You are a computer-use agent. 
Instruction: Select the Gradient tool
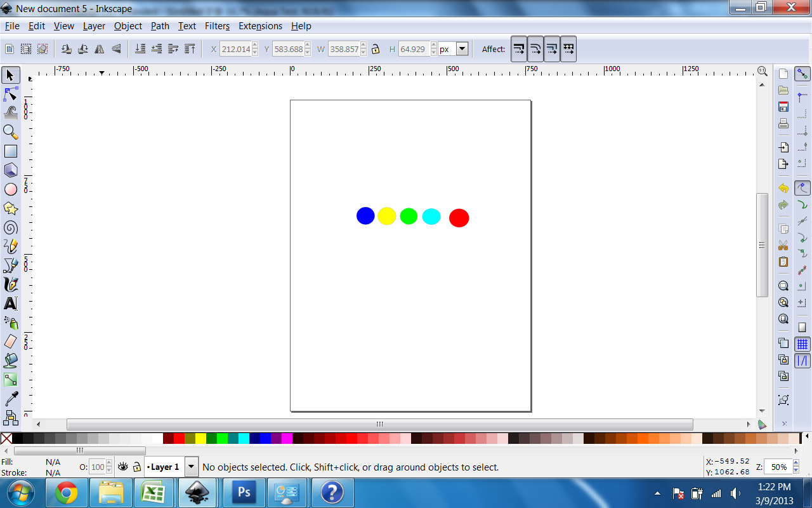click(11, 380)
